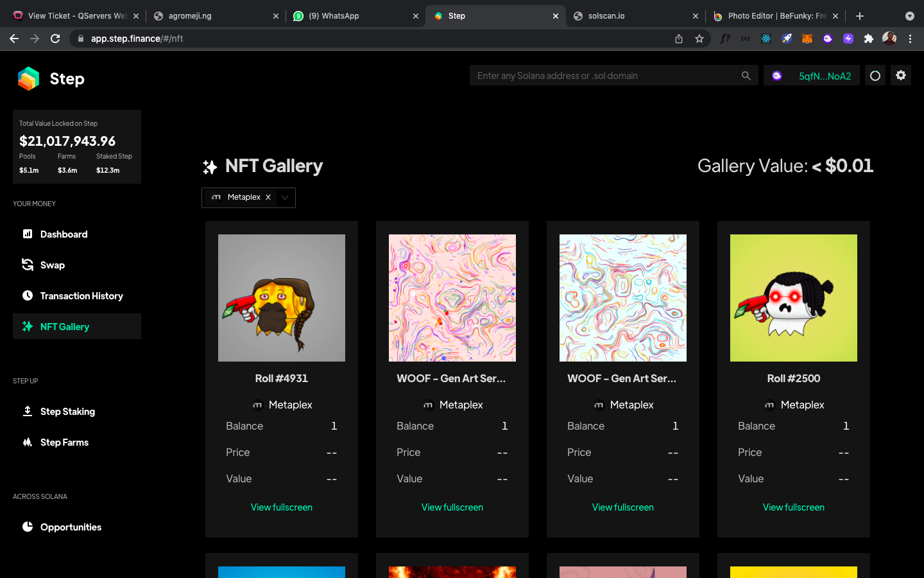Click the Step Farms icon
The image size is (924, 578).
coord(28,442)
